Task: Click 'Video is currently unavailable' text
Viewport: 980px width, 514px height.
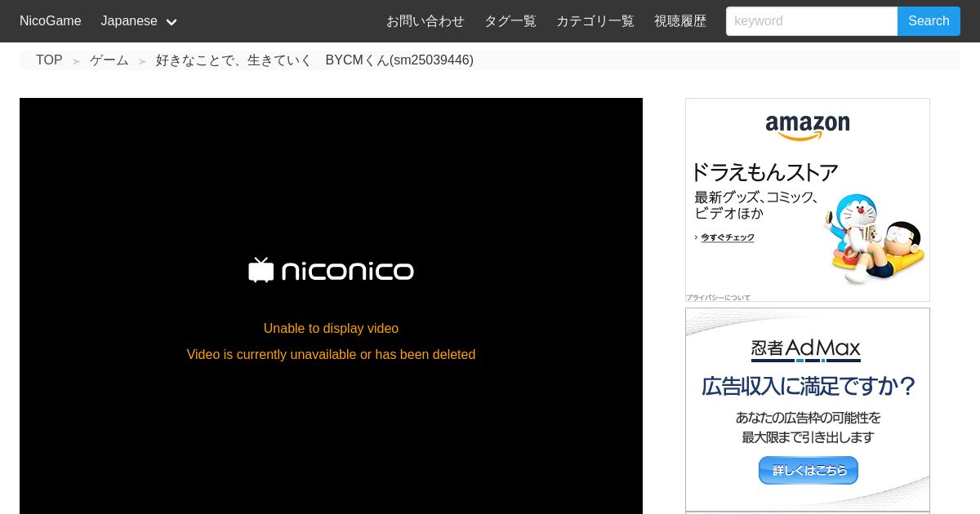Action: pyautogui.click(x=331, y=354)
